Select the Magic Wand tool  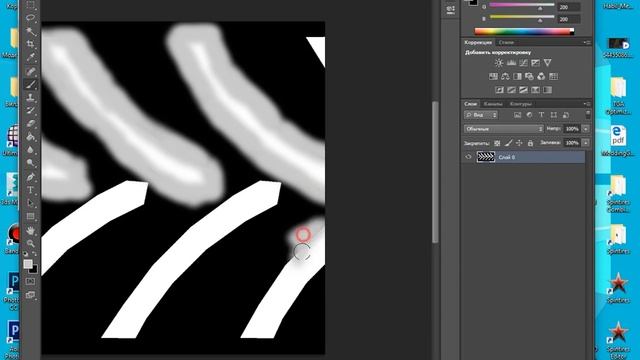pyautogui.click(x=31, y=31)
